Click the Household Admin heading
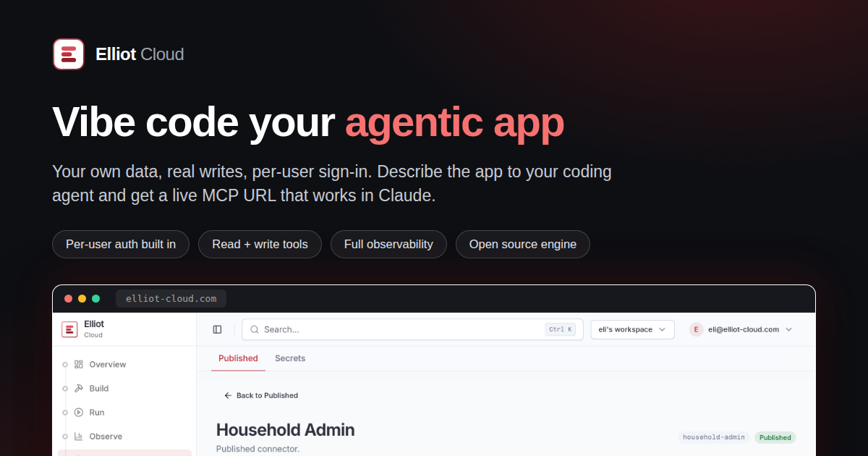The height and width of the screenshot is (456, 868). (286, 430)
